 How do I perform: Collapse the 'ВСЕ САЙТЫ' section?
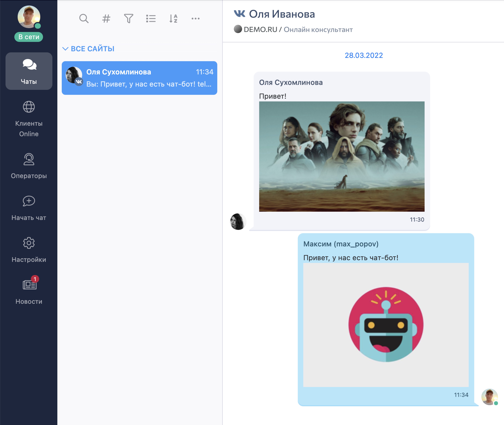pyautogui.click(x=88, y=49)
